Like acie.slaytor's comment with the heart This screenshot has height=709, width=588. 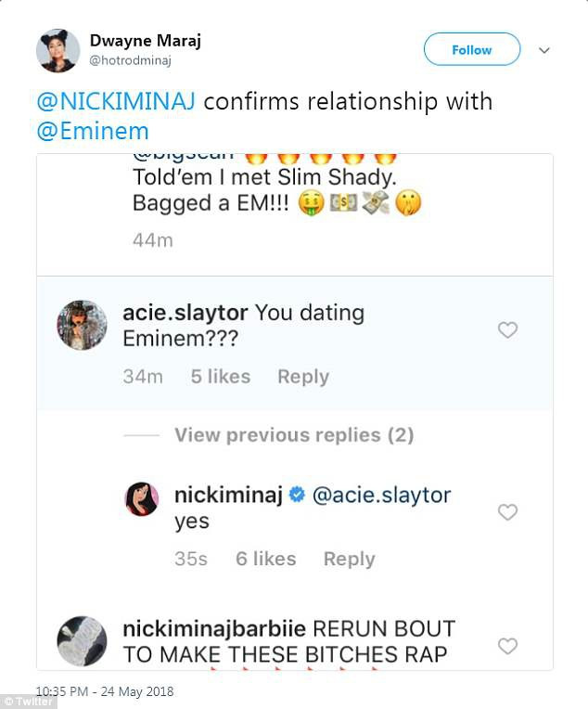click(507, 329)
